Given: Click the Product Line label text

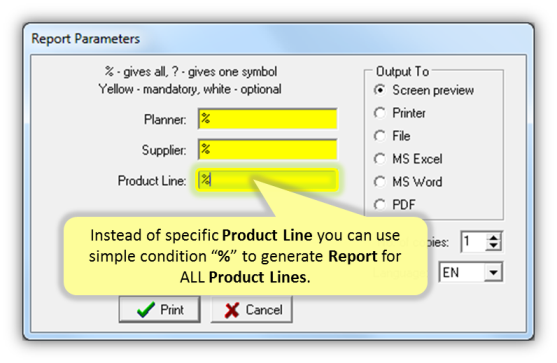Looking at the screenshot, I should [152, 180].
